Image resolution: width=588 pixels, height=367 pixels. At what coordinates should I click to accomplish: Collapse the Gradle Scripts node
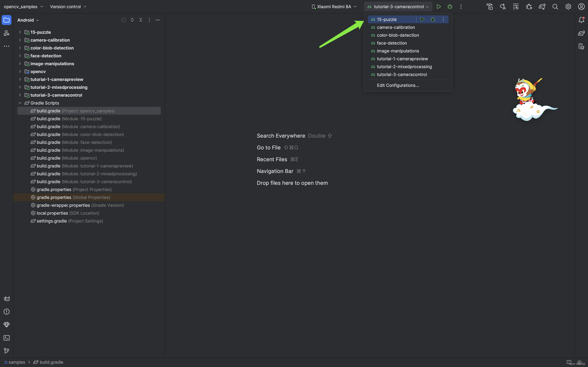pyautogui.click(x=20, y=103)
